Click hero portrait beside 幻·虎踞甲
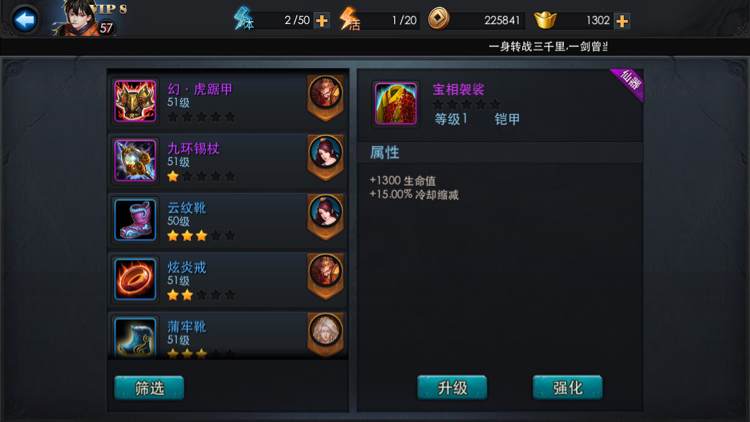750x422 pixels. pyautogui.click(x=325, y=94)
